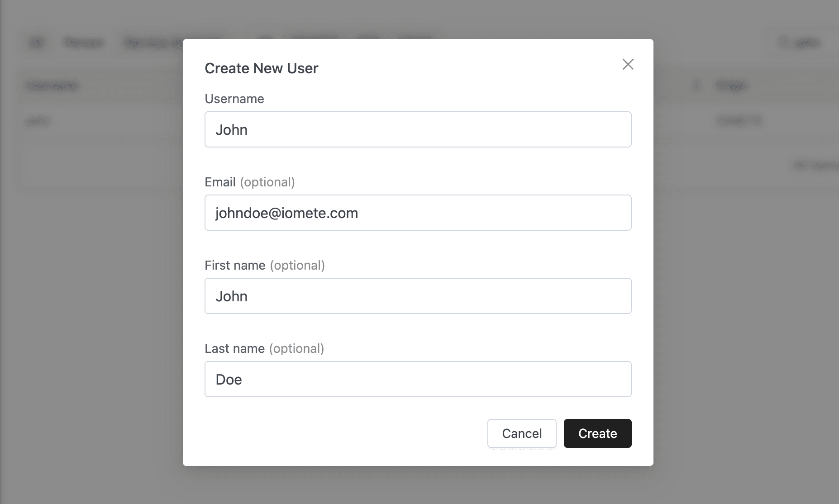Click the blurred search box behind dialog
Image resolution: width=839 pixels, height=504 pixels.
(806, 43)
